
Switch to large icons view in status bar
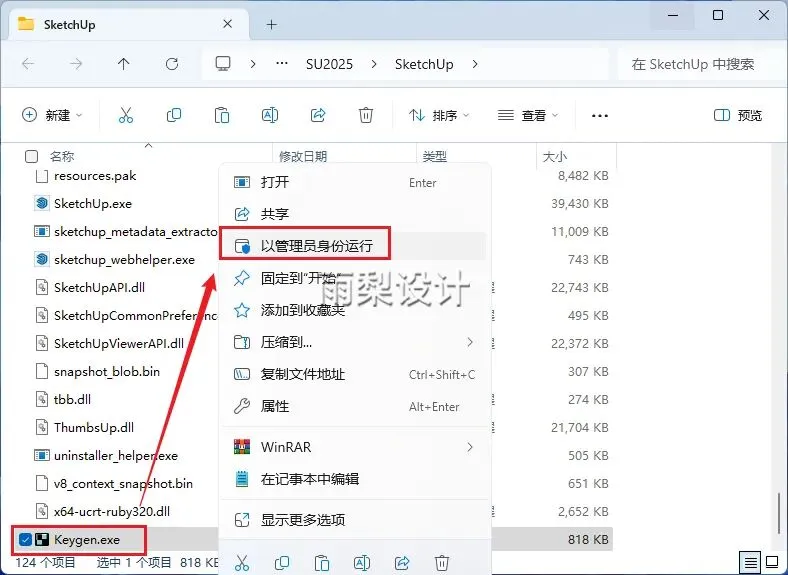(772, 562)
